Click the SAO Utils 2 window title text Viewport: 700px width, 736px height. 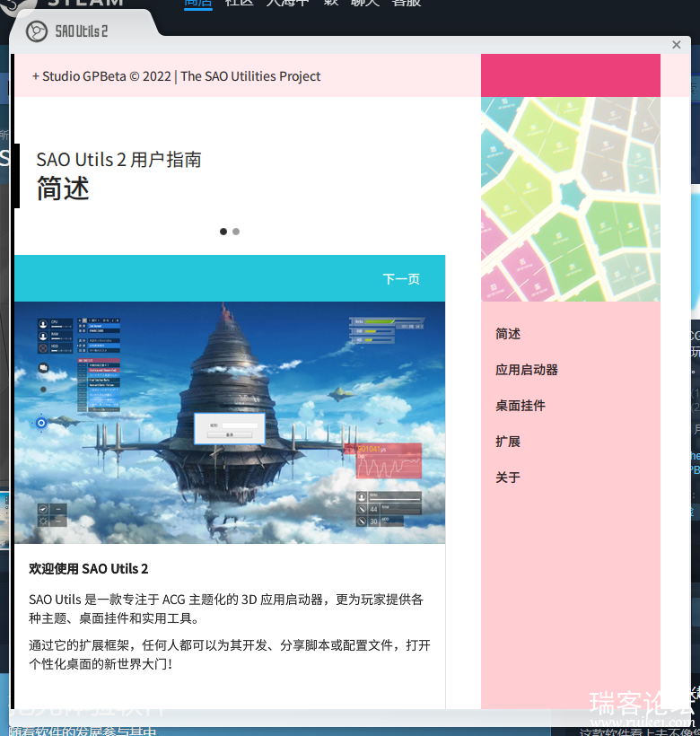point(82,31)
